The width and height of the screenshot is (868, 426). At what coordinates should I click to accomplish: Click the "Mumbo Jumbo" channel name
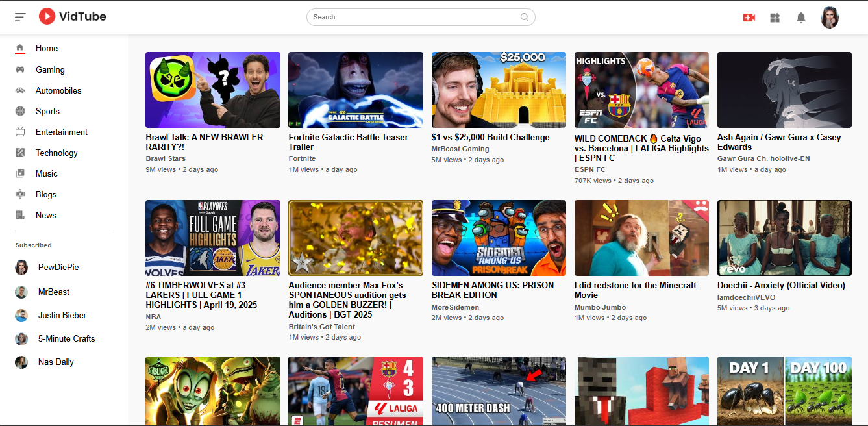(601, 307)
